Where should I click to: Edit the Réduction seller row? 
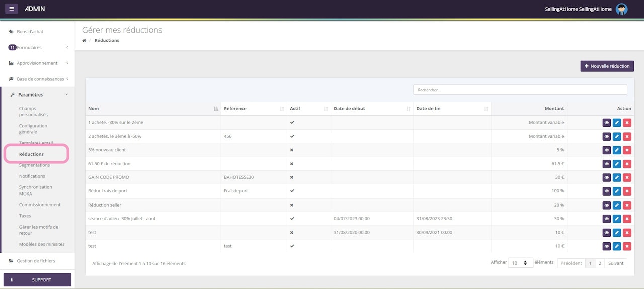pyautogui.click(x=616, y=205)
